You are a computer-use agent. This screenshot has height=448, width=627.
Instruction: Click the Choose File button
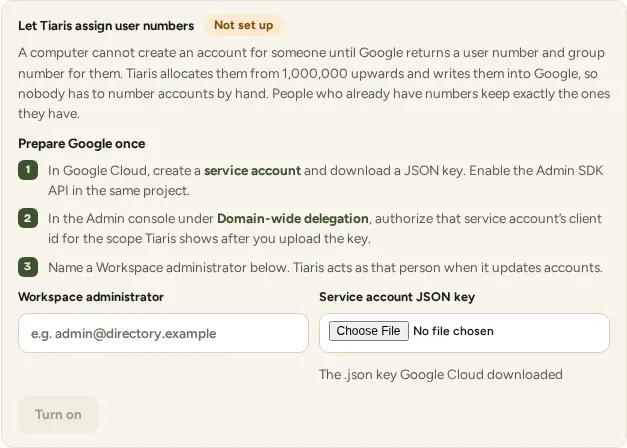click(369, 331)
